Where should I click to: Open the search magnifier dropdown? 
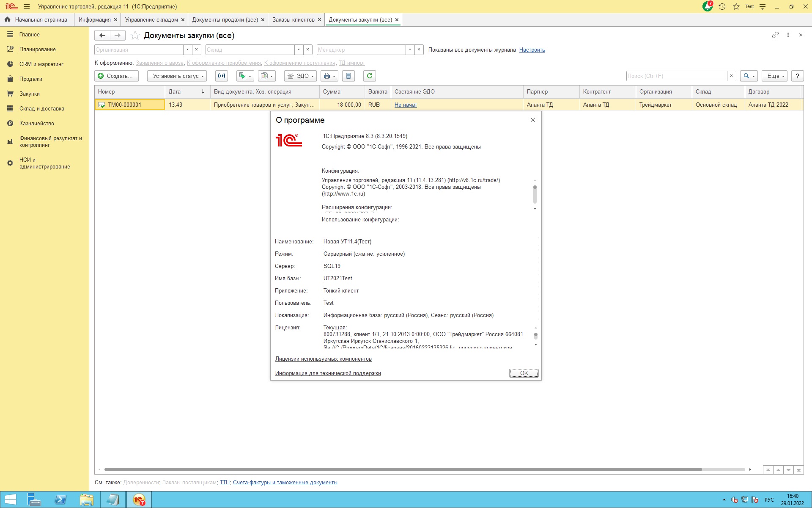click(749, 76)
